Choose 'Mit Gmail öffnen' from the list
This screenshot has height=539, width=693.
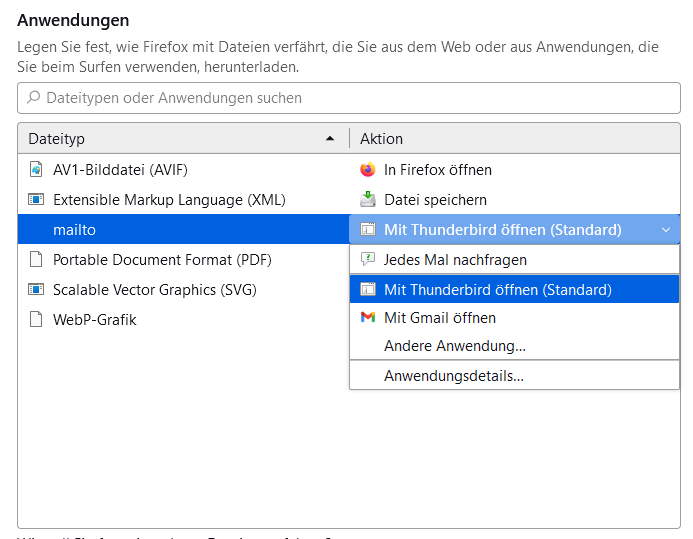(x=440, y=318)
